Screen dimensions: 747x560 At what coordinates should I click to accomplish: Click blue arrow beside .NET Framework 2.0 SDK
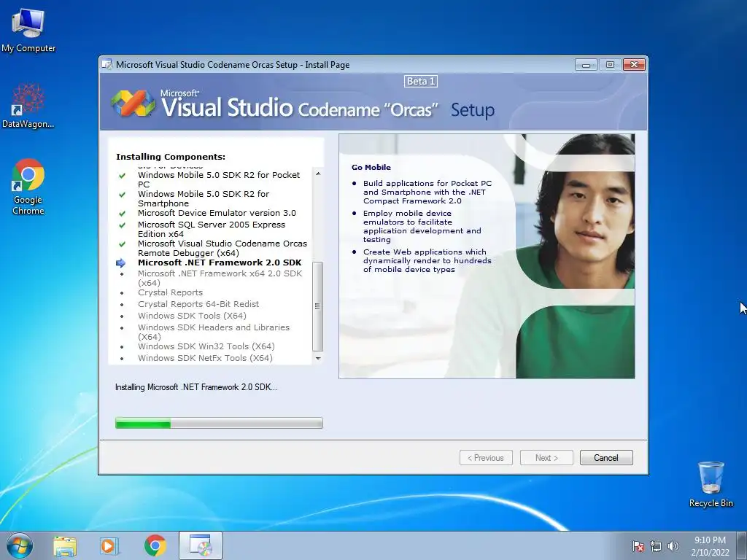(121, 262)
